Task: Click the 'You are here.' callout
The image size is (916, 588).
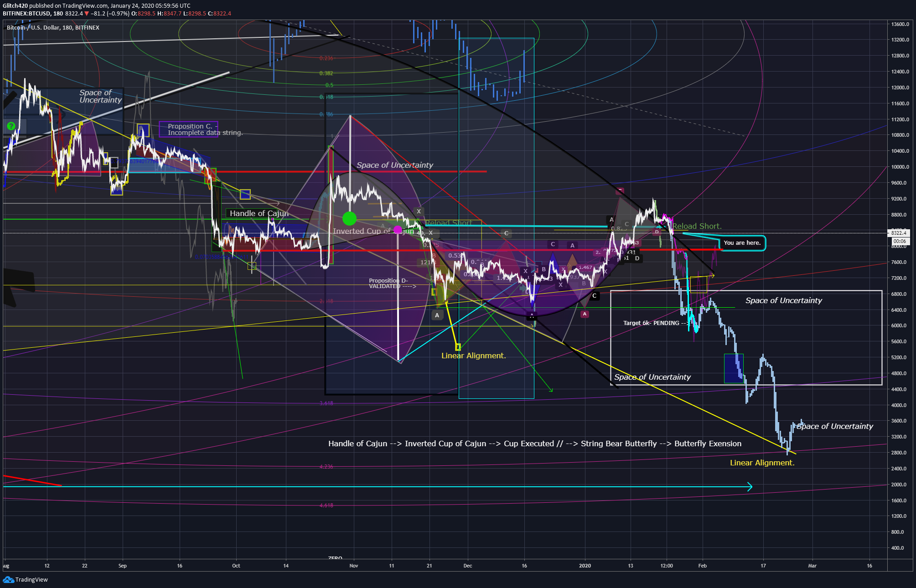Action: 742,243
